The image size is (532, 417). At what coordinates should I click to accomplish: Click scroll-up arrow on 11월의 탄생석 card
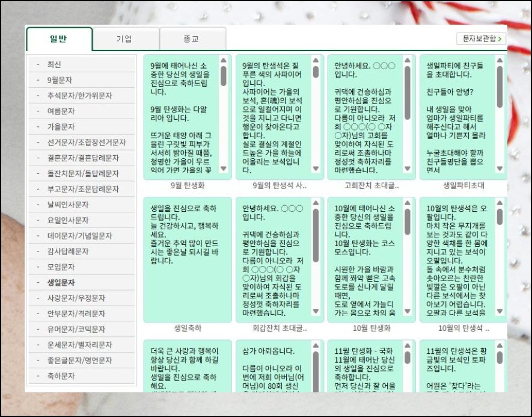click(500, 345)
